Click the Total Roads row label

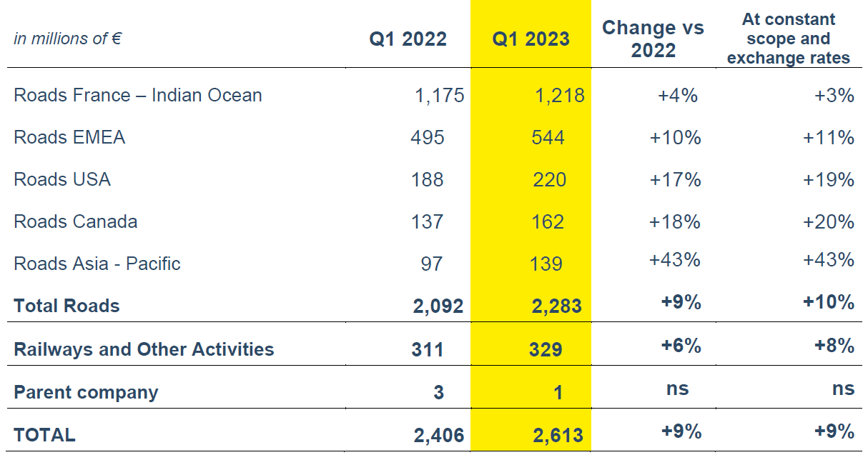click(66, 306)
